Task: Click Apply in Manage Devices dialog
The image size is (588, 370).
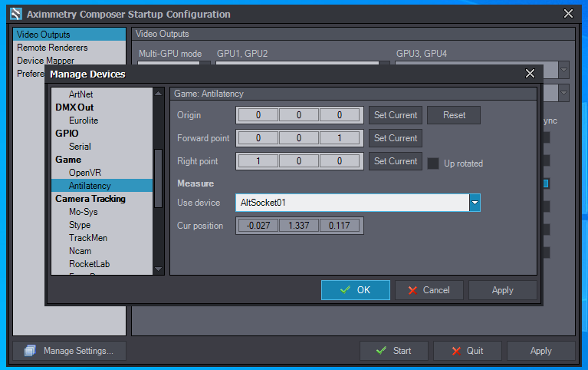Action: 502,290
